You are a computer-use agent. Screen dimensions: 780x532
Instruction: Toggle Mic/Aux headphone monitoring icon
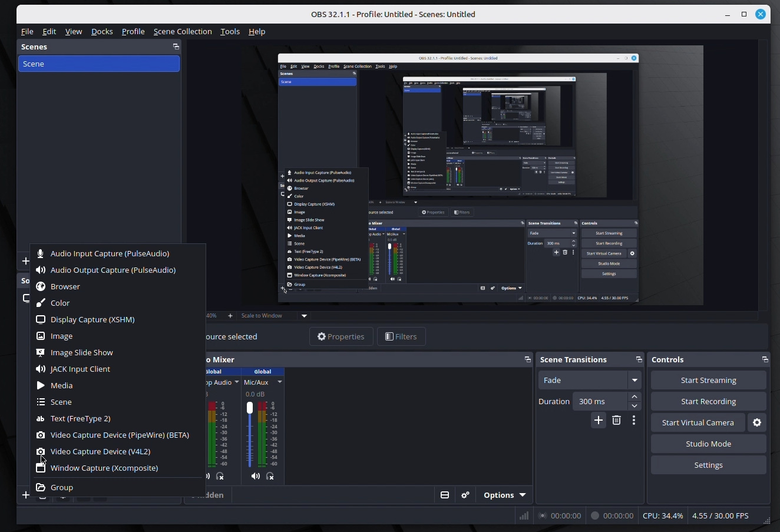[270, 476]
